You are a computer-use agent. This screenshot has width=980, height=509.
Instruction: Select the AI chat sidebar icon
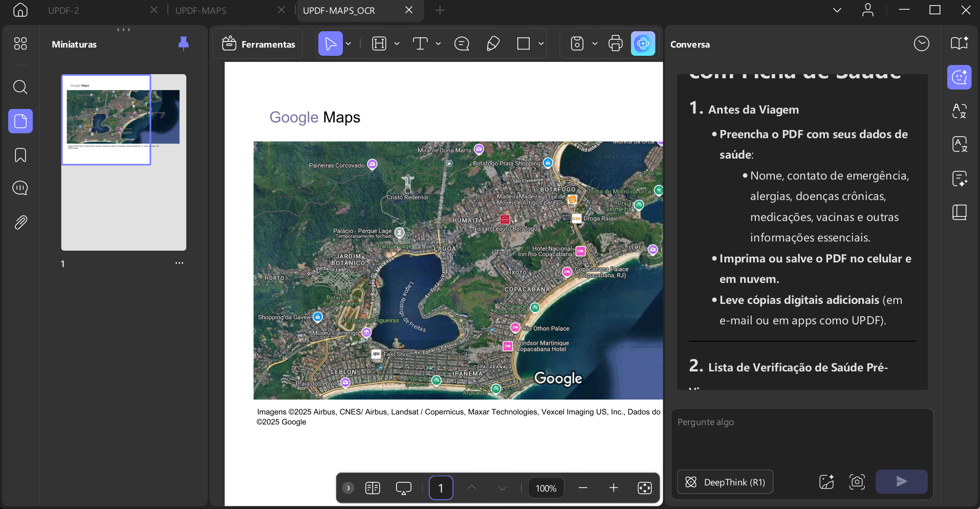coord(960,77)
